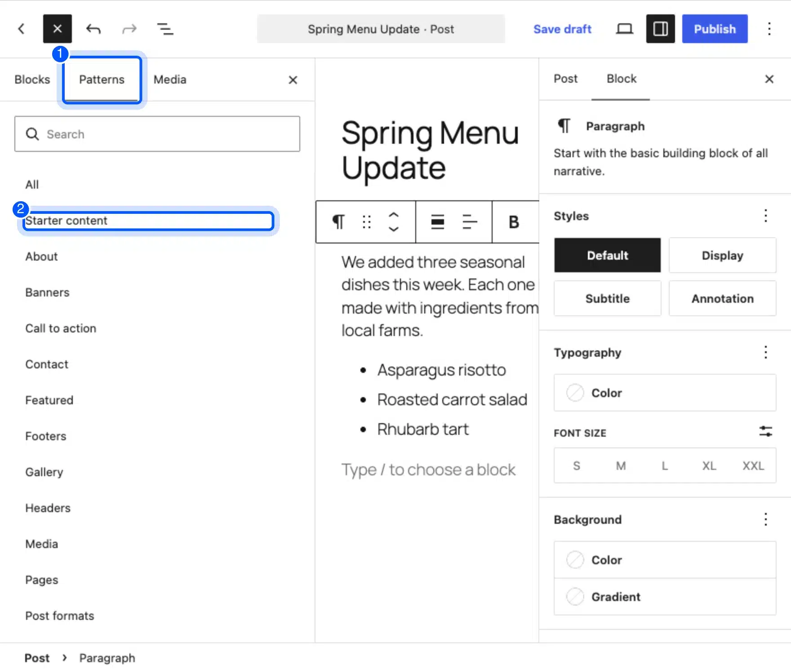Close the inserter panel
Viewport: 791px width, 672px height.
(293, 80)
